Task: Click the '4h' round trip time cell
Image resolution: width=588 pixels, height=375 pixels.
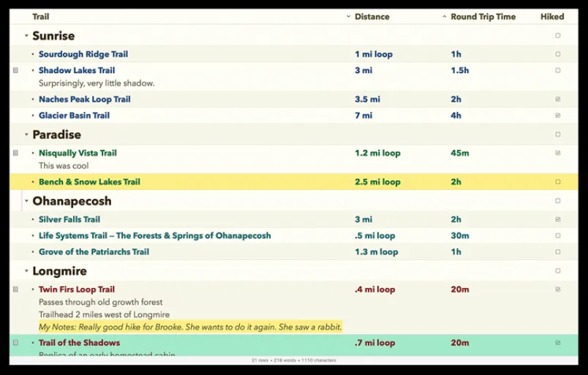Action: click(x=456, y=115)
